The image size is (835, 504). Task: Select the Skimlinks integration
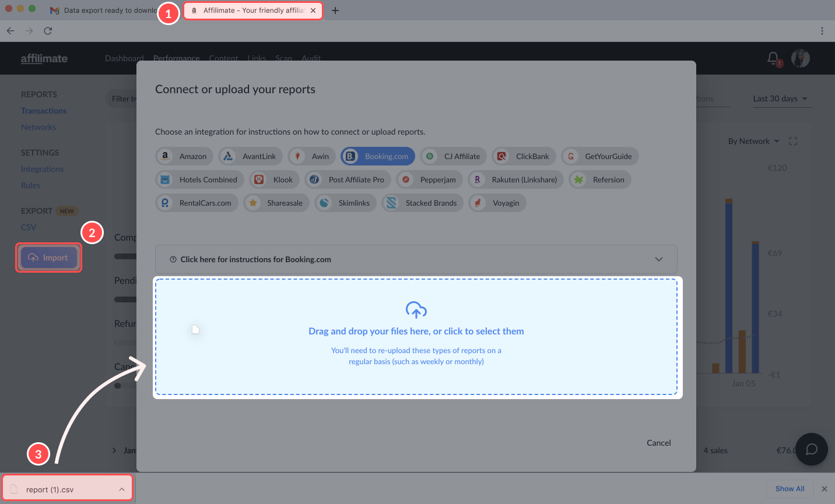click(346, 203)
